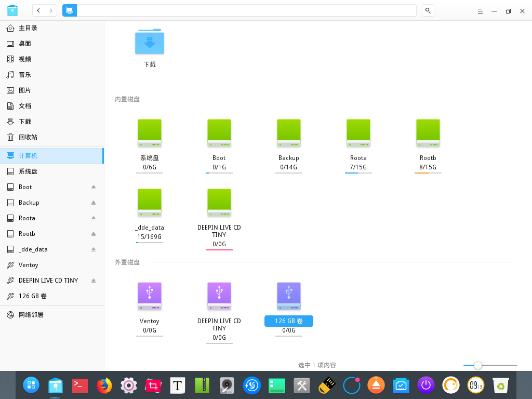Select external DEEPIN LIVE CD TINY USB drive
The image size is (532, 399).
click(219, 296)
